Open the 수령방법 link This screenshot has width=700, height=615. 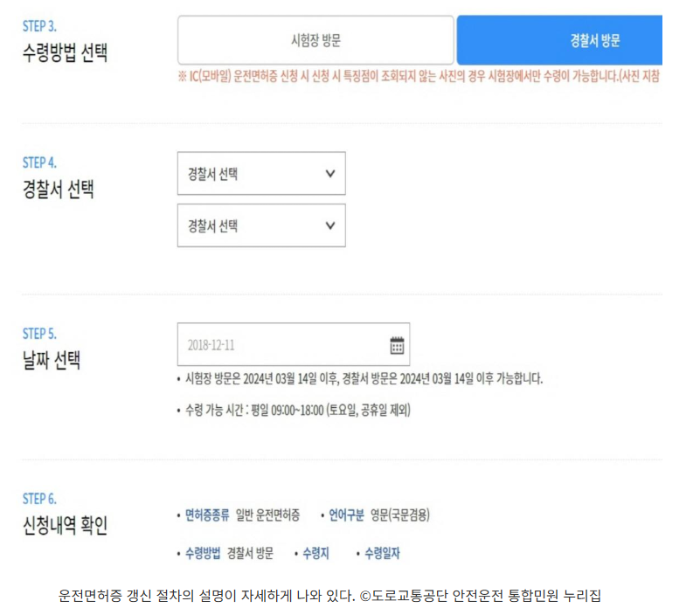(206, 554)
